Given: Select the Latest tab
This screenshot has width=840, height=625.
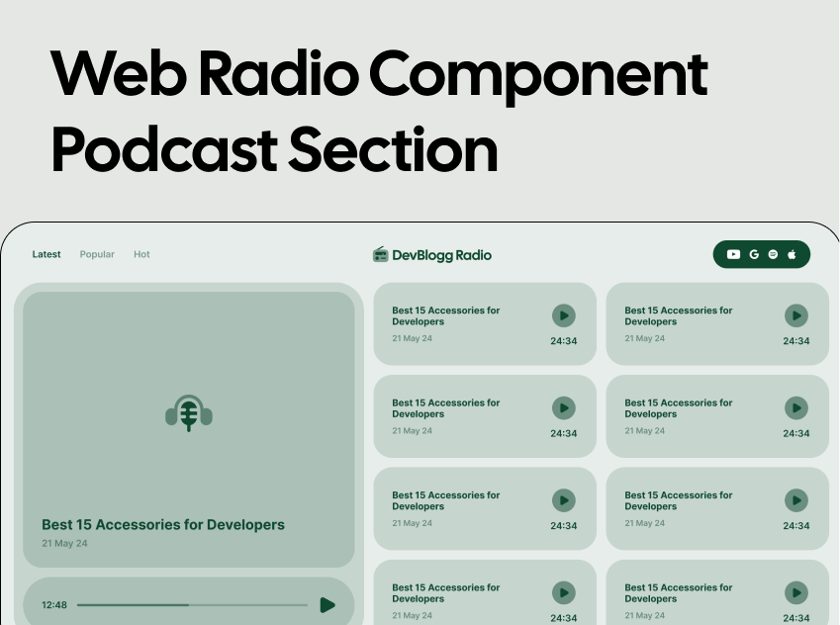Looking at the screenshot, I should tap(47, 254).
